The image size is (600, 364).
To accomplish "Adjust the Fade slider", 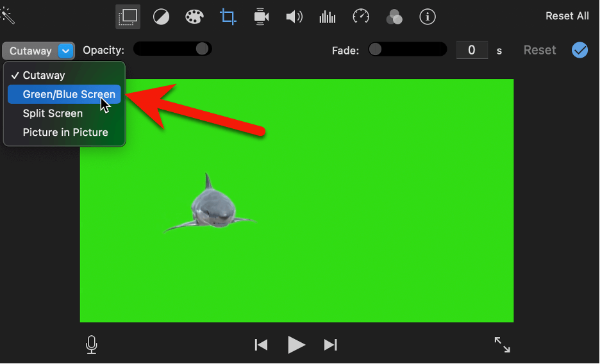I will pyautogui.click(x=408, y=49).
